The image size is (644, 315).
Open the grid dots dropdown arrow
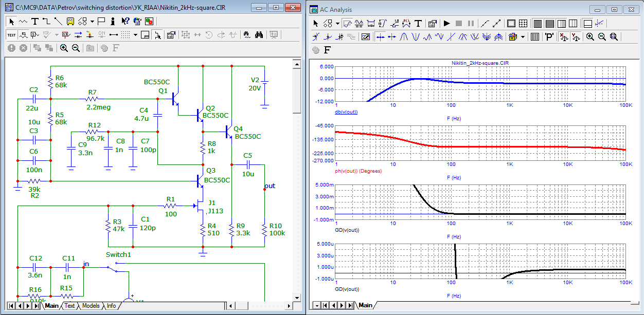[x=135, y=35]
